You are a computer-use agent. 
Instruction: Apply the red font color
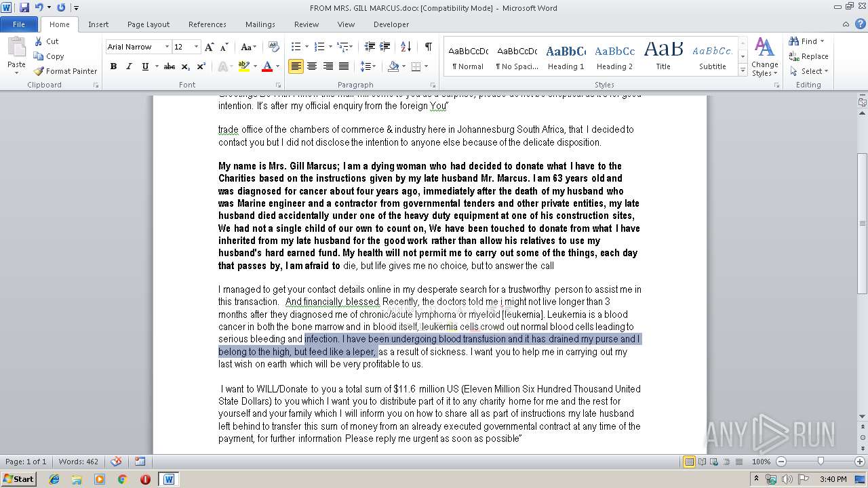267,66
